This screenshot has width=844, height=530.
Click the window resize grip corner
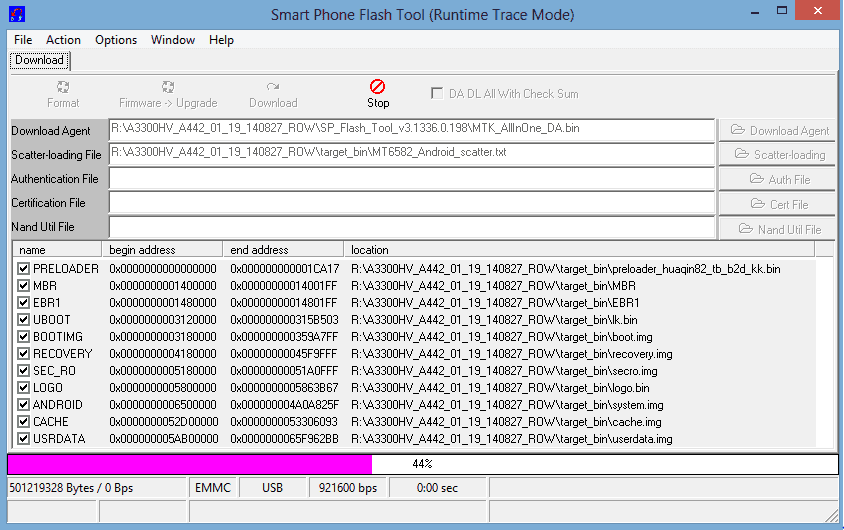coord(832,515)
